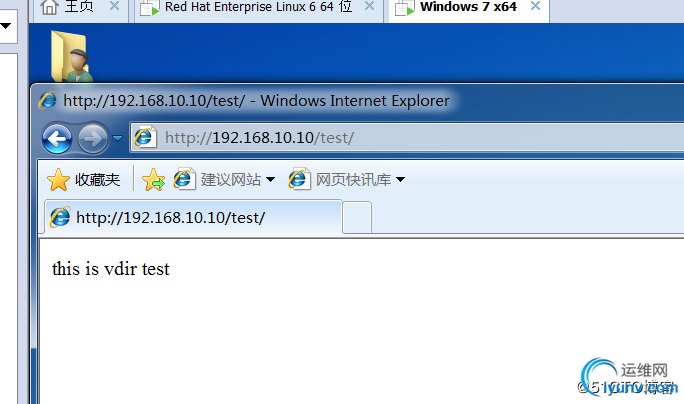Close the Red Hat Enterprise Linux tab
This screenshot has width=684, height=404.
pos(369,6)
